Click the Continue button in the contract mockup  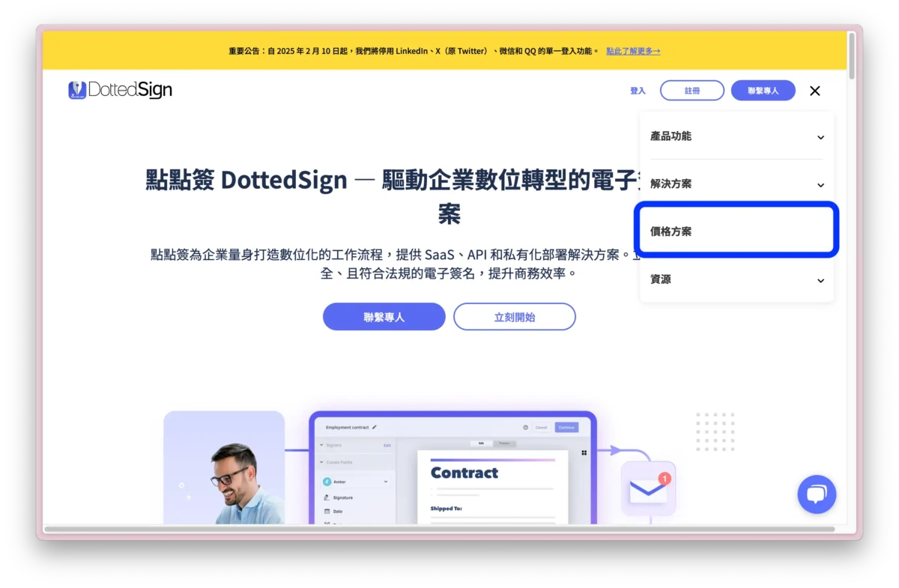pos(567,427)
